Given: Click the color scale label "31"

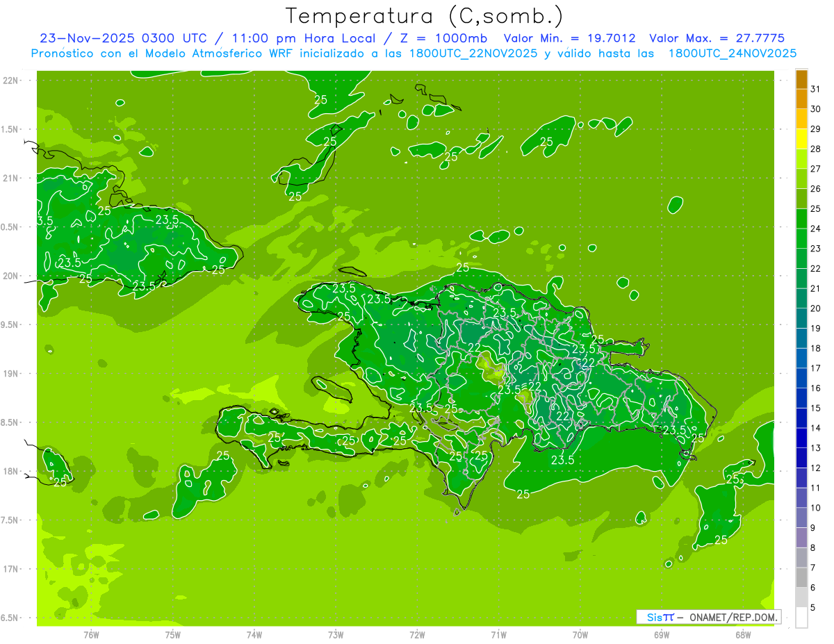Looking at the screenshot, I should 815,89.
